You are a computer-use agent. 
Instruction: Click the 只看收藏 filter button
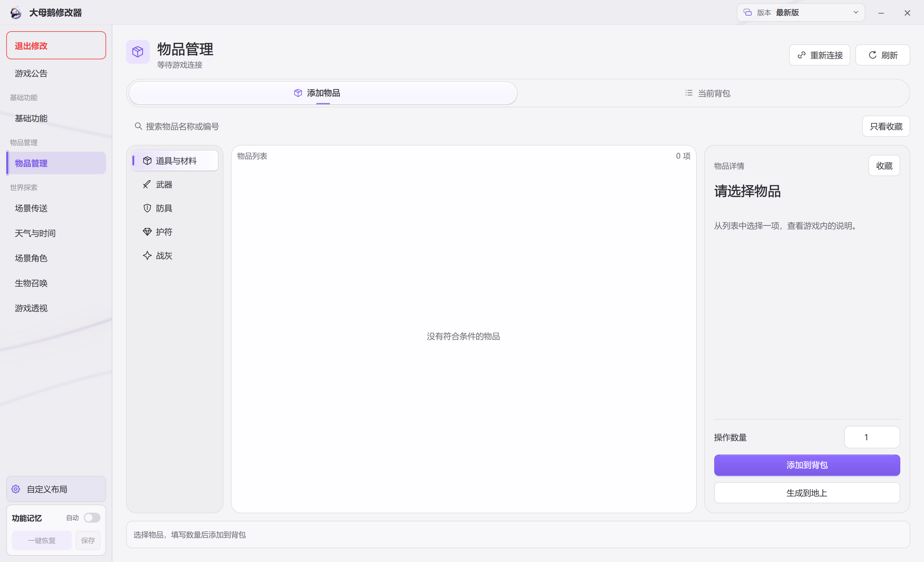(x=886, y=126)
